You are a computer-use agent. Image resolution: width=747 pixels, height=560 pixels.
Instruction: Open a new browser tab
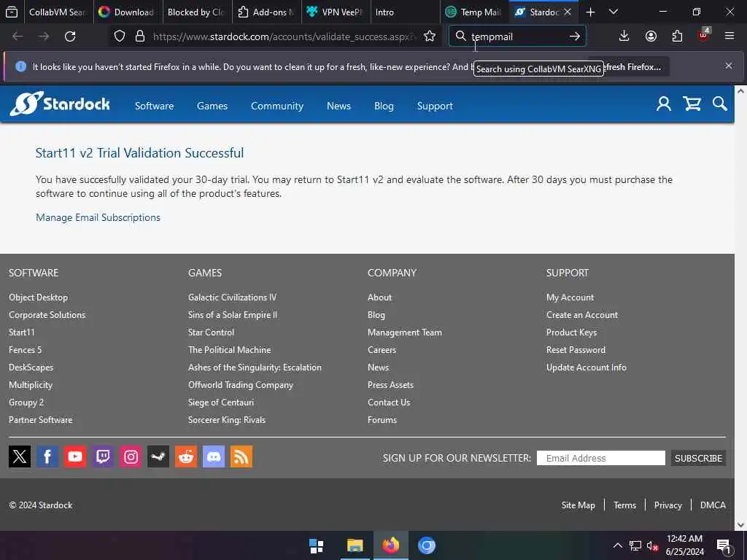click(x=590, y=12)
